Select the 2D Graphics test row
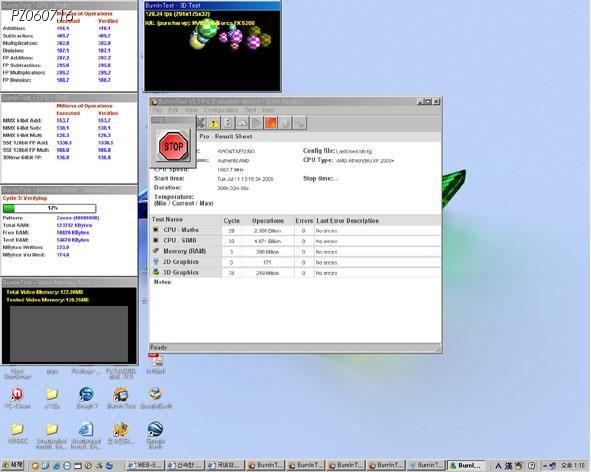This screenshot has width=591, height=472. tap(295, 262)
